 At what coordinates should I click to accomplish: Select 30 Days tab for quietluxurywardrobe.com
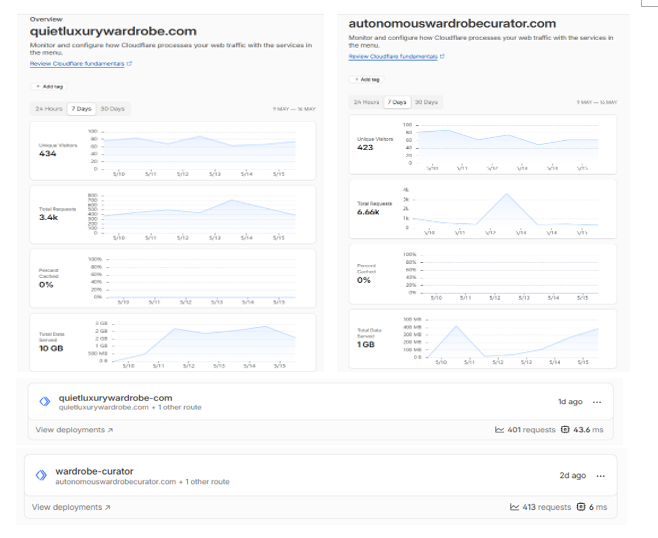point(112,109)
